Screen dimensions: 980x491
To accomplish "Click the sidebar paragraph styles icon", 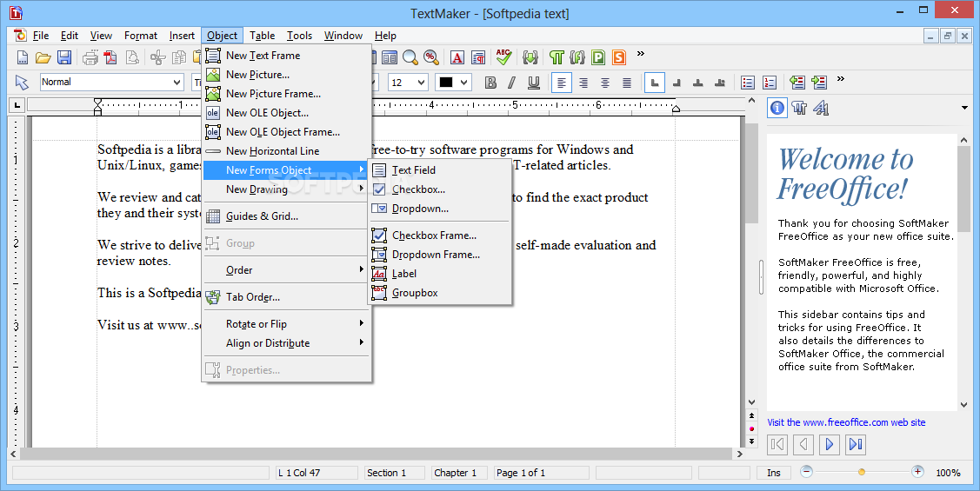I will (799, 108).
